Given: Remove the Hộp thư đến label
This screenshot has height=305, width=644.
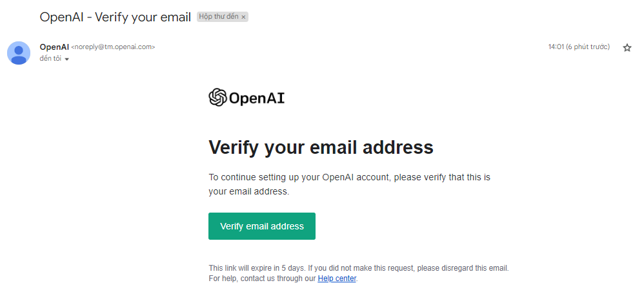Looking at the screenshot, I should [x=243, y=17].
